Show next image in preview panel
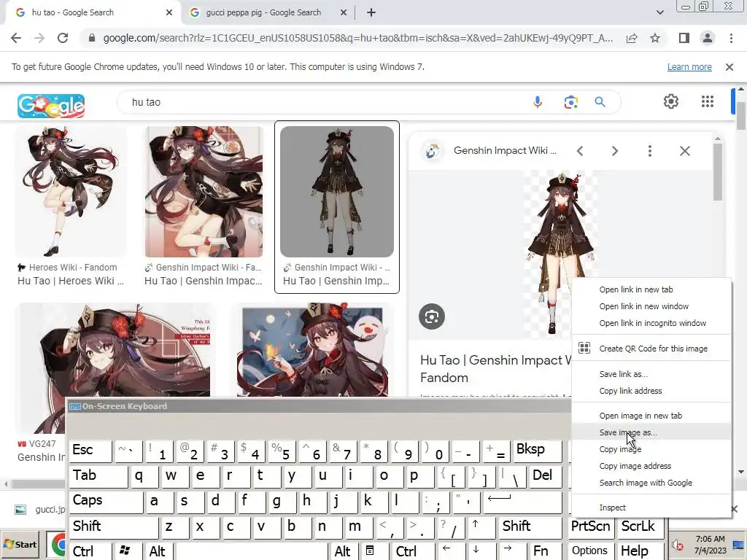Image resolution: width=747 pixels, height=560 pixels. [614, 151]
